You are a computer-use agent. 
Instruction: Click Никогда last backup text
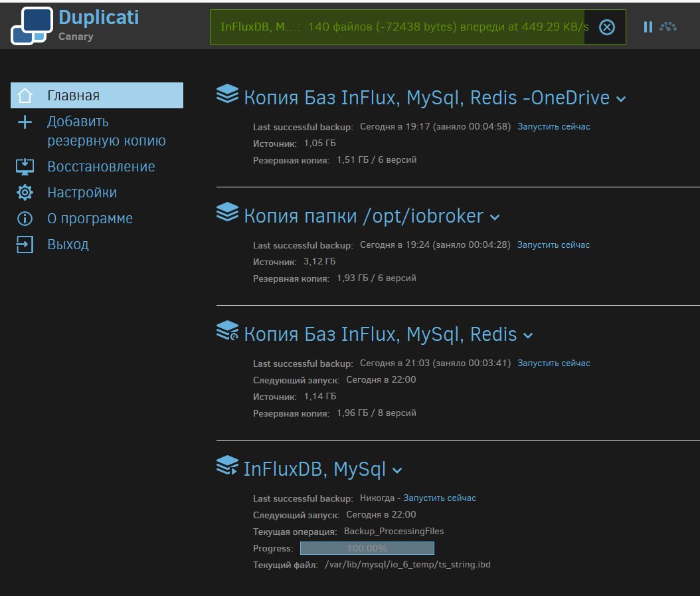[x=377, y=498]
